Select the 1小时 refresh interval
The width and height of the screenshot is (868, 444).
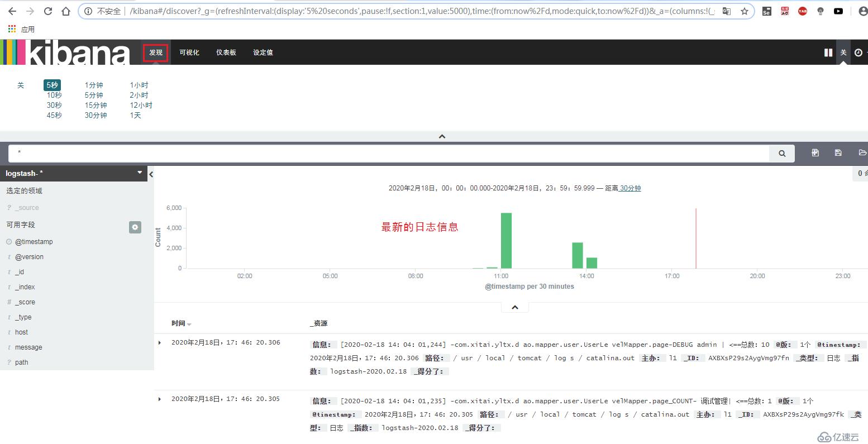click(139, 85)
